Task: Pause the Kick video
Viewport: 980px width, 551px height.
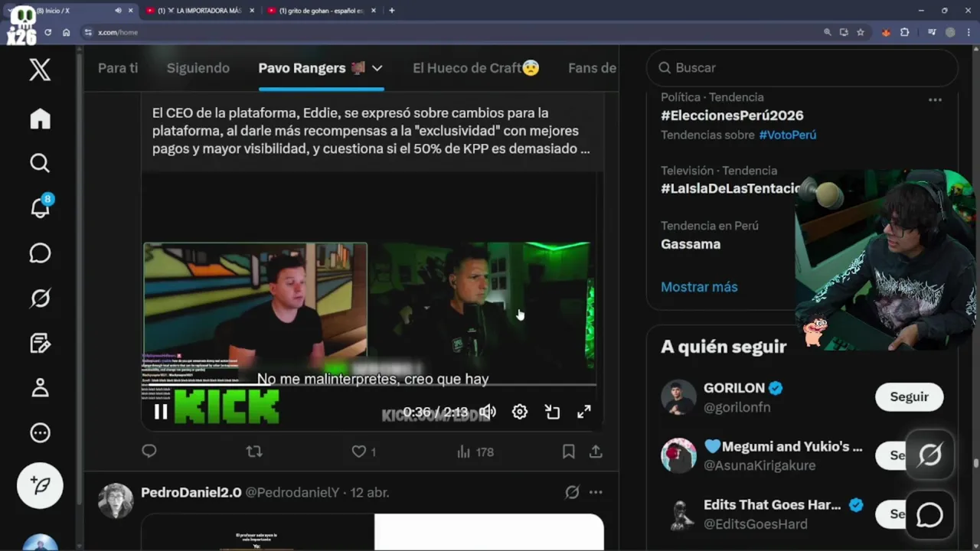Action: tap(161, 412)
